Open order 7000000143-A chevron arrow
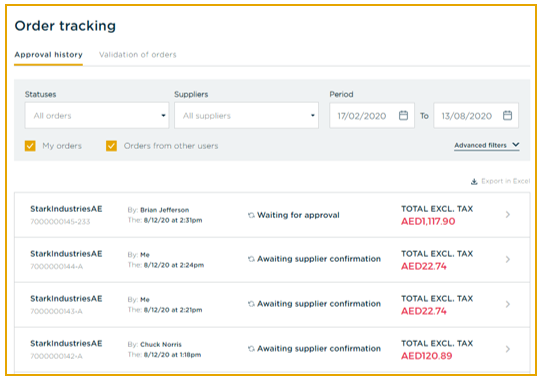 pyautogui.click(x=508, y=304)
